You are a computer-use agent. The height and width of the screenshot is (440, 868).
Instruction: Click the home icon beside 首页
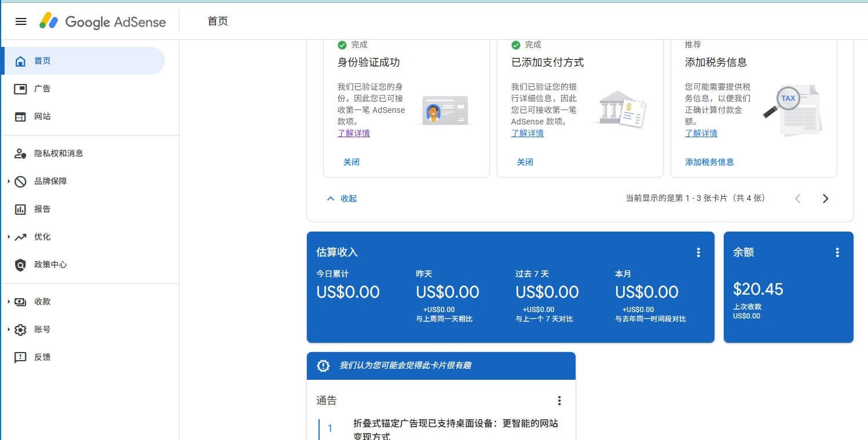(20, 61)
